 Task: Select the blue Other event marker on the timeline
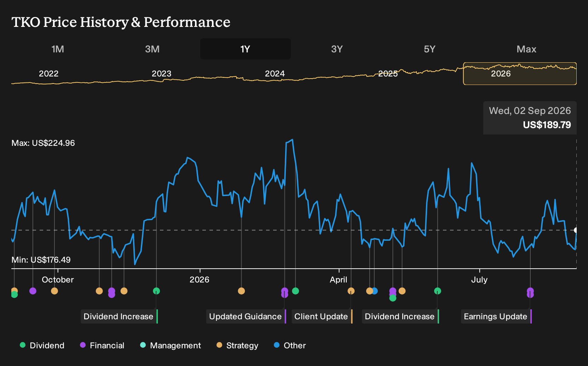[x=375, y=291]
